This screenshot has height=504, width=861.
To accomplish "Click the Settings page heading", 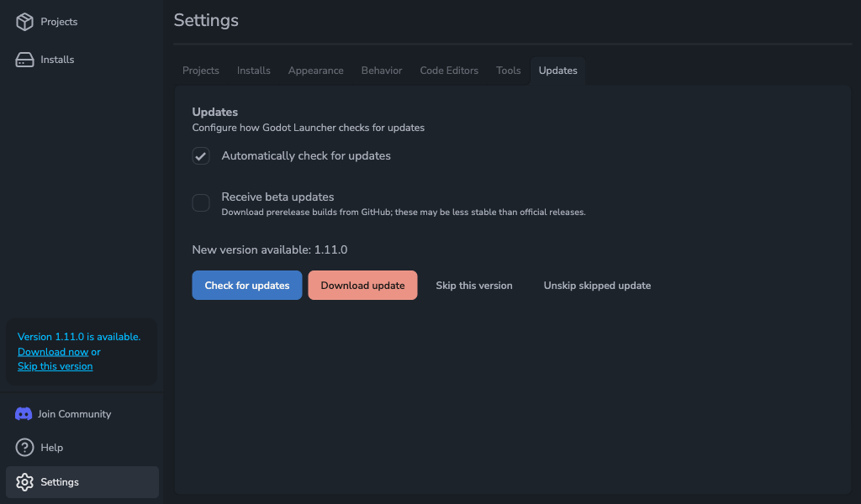I will click(206, 20).
